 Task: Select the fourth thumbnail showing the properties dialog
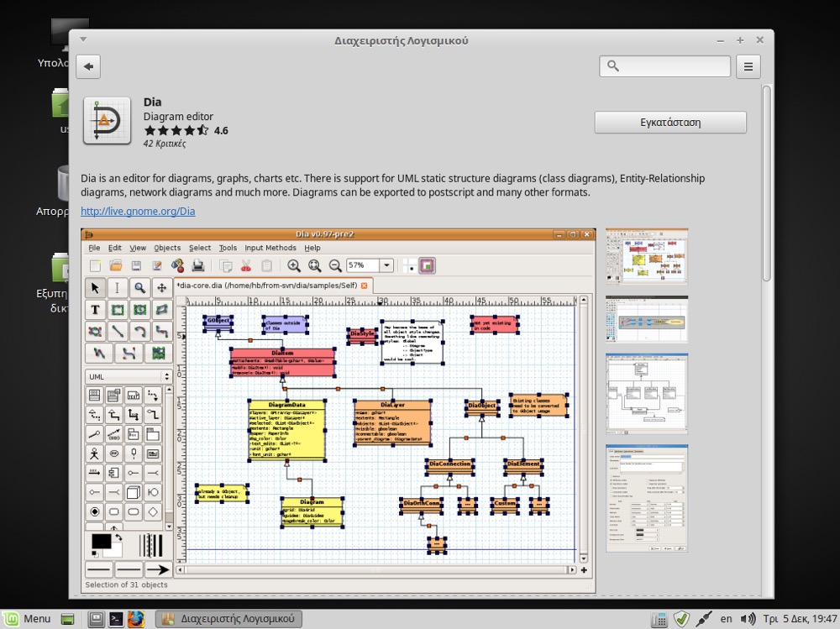point(647,498)
